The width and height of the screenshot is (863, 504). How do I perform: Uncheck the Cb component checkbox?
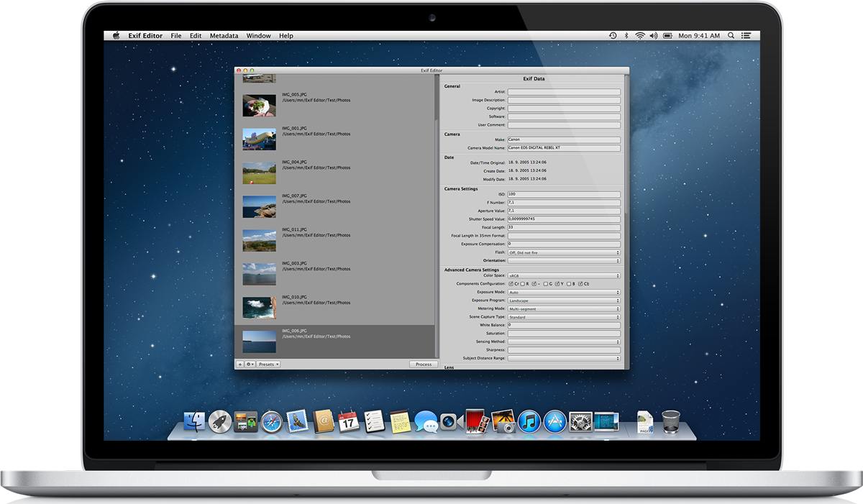[x=580, y=284]
